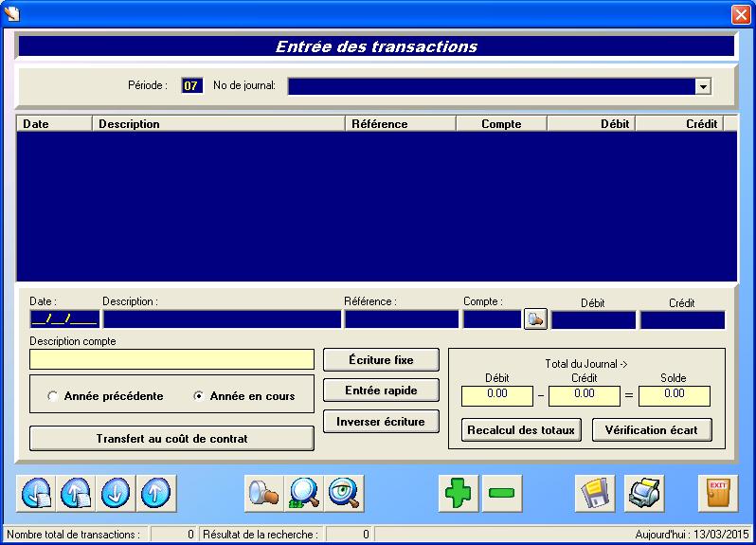The height and width of the screenshot is (545, 756).
Task: Click Transfert au coût de contrat button
Action: click(x=171, y=439)
